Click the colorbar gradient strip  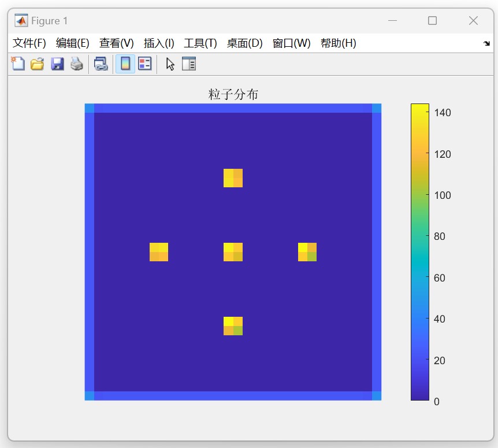click(420, 251)
